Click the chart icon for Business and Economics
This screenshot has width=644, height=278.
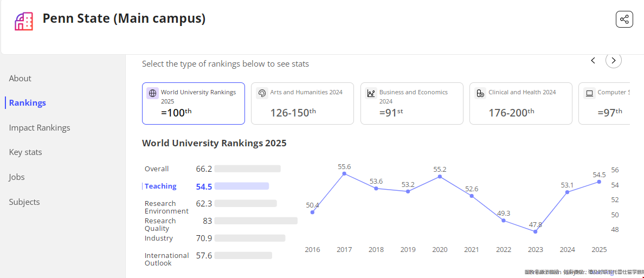[371, 93]
